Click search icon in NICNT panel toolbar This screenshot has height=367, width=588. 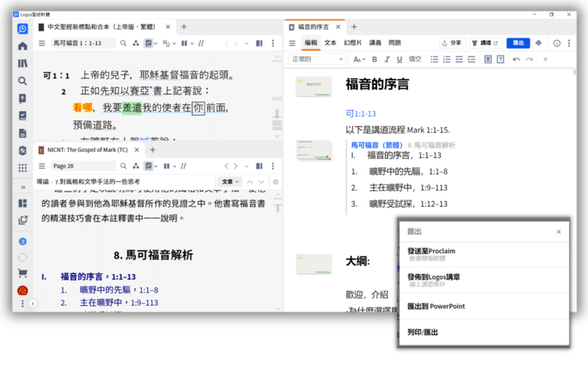point(123,165)
